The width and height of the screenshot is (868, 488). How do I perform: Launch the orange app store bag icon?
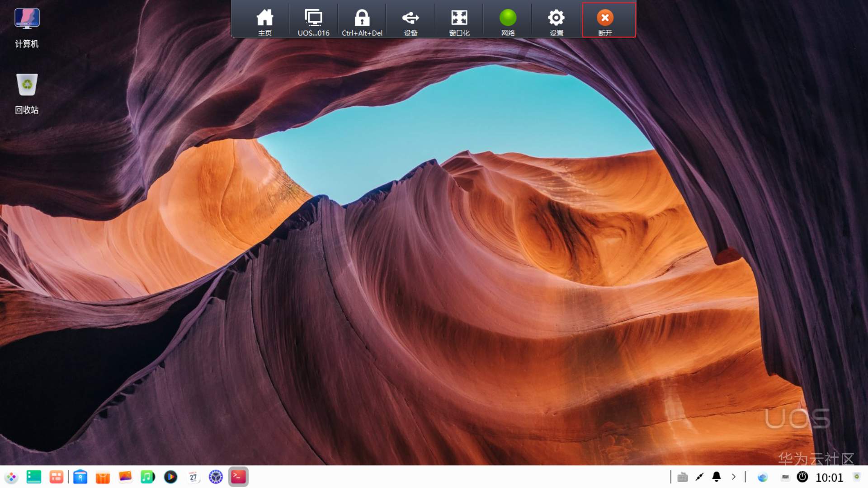(x=103, y=477)
